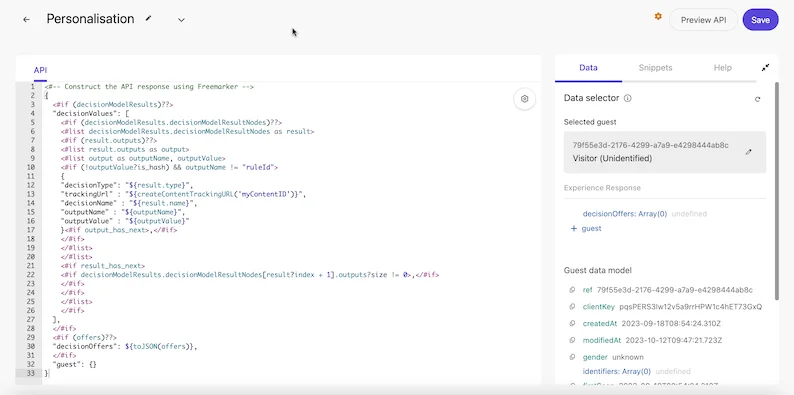Click modifiedAt value 2023-10-12T09:47:21.723Z

pos(674,340)
